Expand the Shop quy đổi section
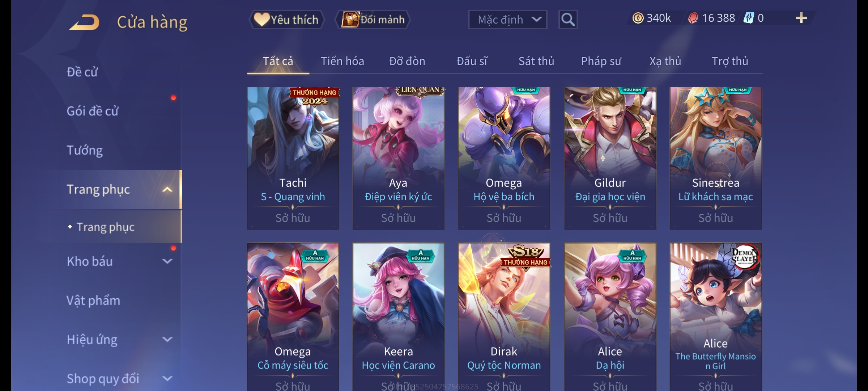Screen dimensions: 868x391 (167, 379)
